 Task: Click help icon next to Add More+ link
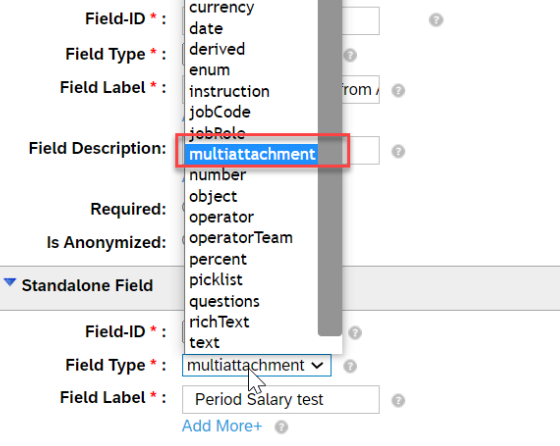(281, 427)
